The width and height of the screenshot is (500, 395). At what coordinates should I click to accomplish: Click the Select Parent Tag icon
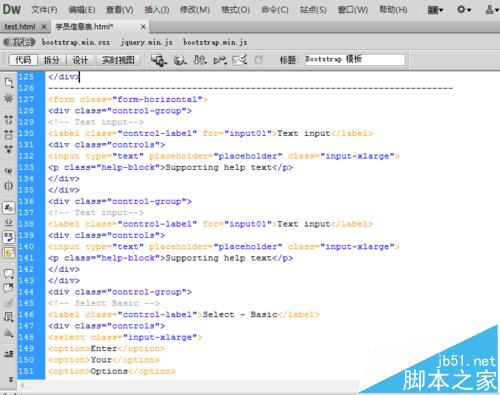point(9,171)
